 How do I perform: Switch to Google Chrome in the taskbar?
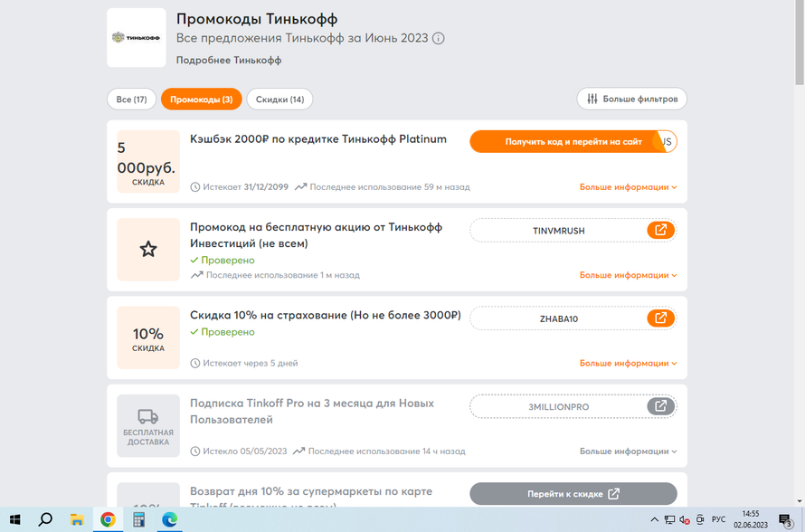pyautogui.click(x=108, y=519)
